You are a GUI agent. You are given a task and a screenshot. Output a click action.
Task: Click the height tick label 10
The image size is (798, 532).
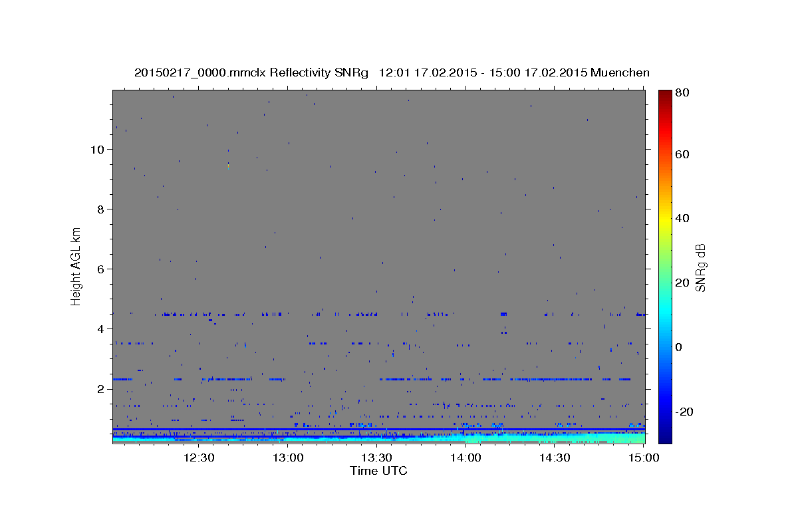tap(96, 150)
